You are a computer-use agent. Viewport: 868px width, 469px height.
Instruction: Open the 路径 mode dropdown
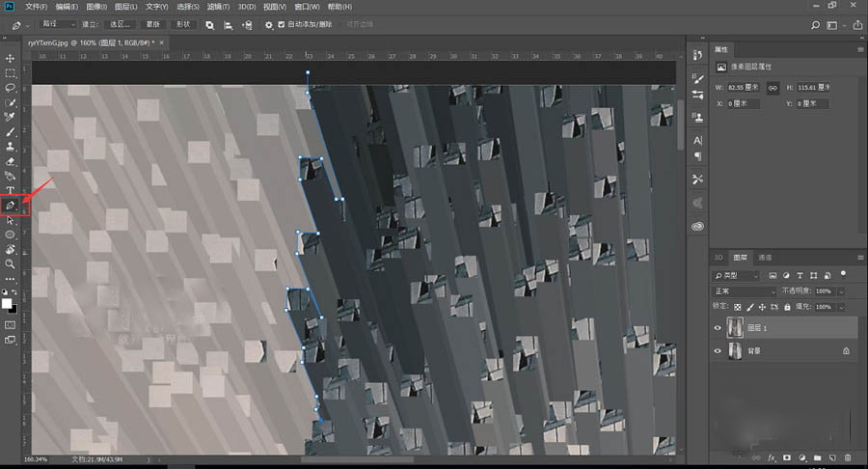pos(60,24)
